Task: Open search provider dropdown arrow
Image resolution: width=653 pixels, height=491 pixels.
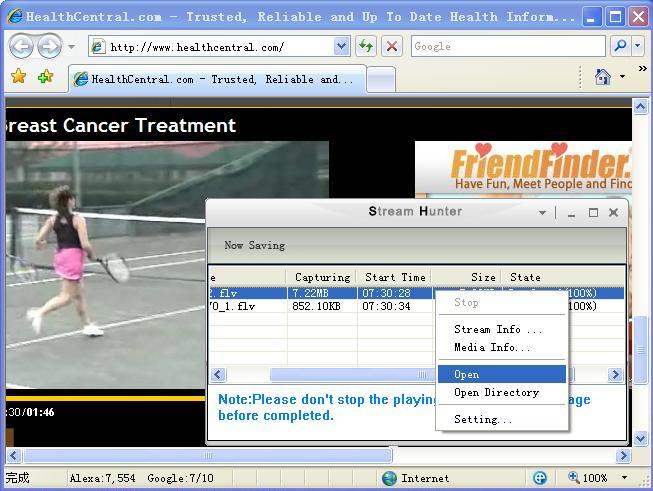Action: click(638, 46)
